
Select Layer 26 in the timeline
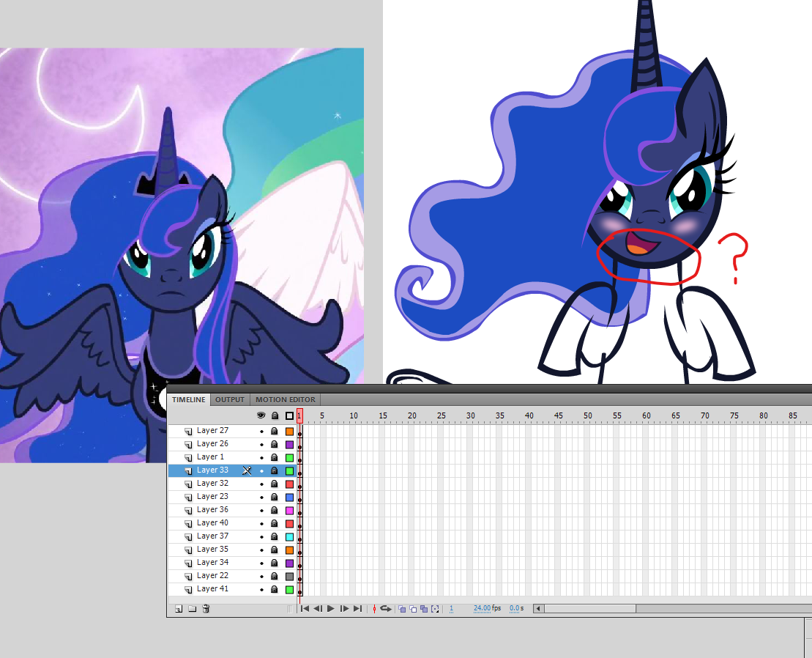tap(212, 444)
